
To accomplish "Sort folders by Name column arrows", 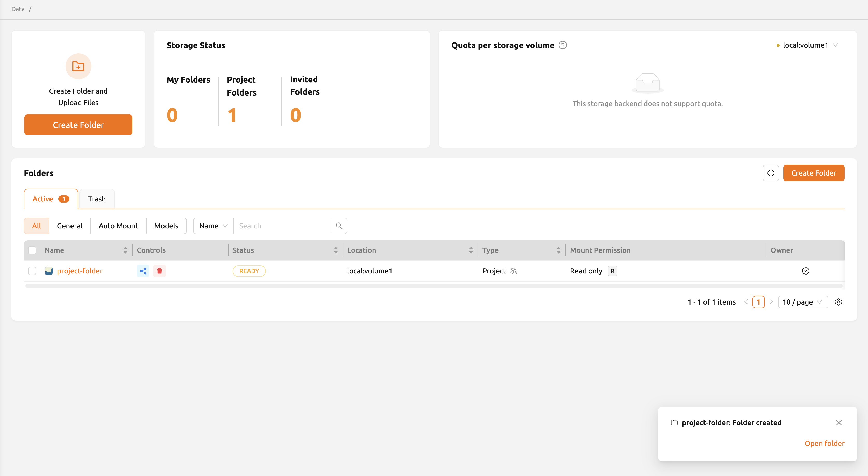I will (x=125, y=250).
